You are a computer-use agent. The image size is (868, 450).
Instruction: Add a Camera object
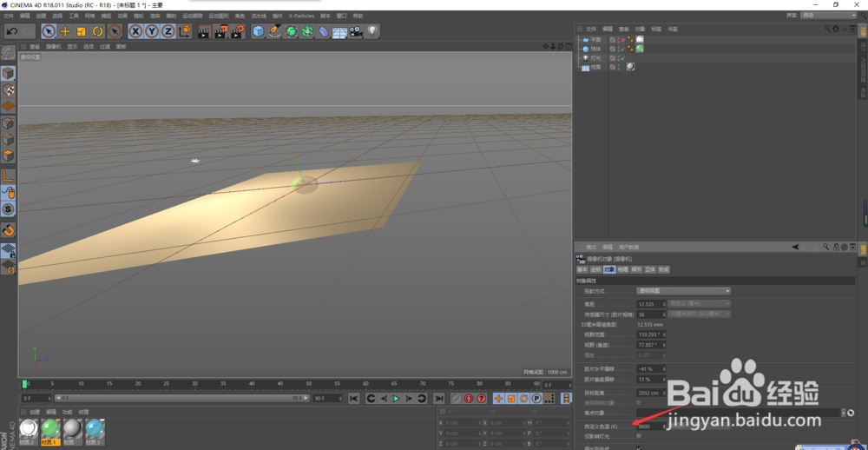355,31
